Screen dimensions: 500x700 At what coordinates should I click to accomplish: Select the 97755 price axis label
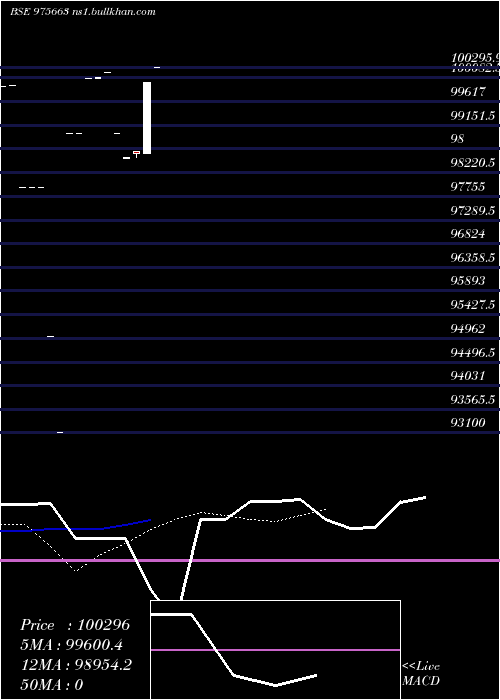[467, 187]
